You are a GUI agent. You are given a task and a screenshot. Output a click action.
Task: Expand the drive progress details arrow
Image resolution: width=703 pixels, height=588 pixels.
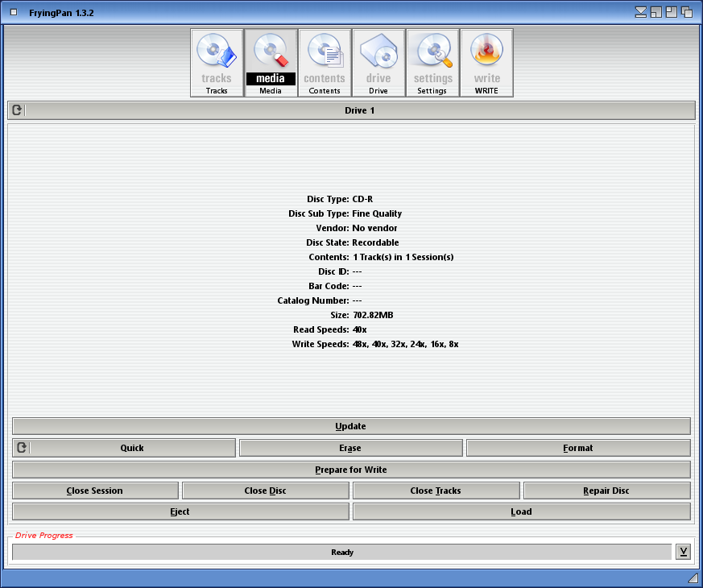pyautogui.click(x=683, y=552)
